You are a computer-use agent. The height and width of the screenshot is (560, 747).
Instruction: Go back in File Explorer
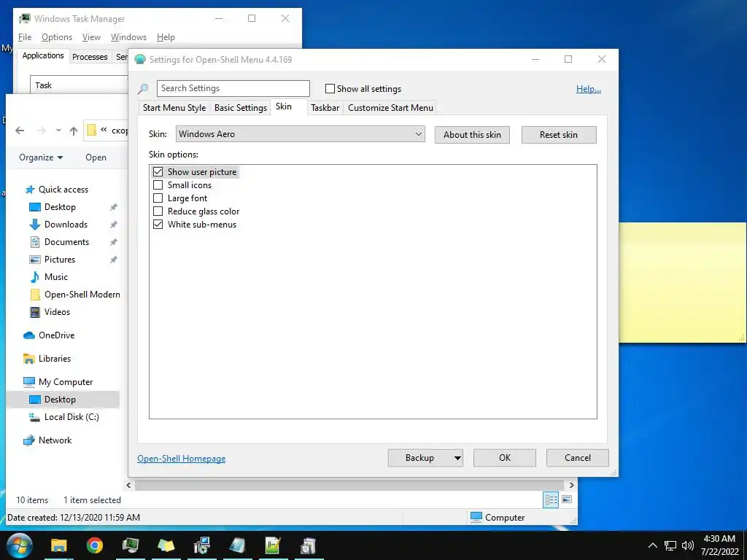[20, 131]
